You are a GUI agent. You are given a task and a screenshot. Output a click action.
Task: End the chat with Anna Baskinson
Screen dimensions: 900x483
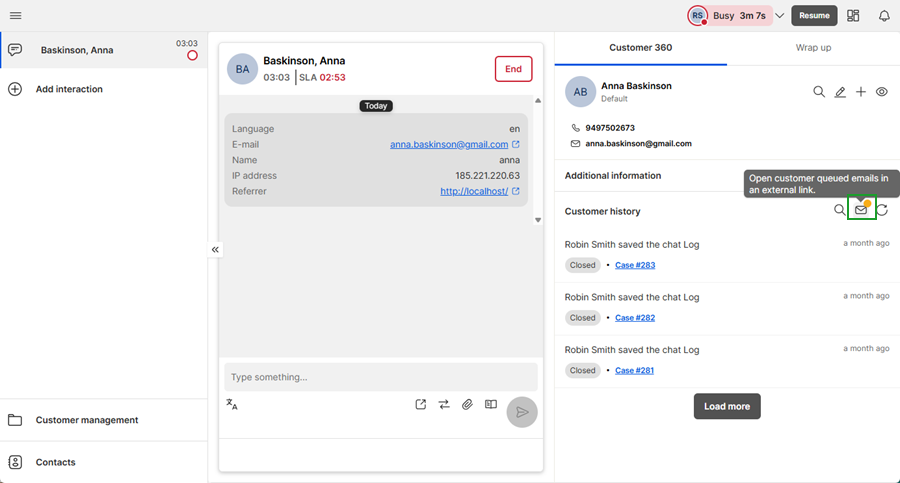(513, 69)
